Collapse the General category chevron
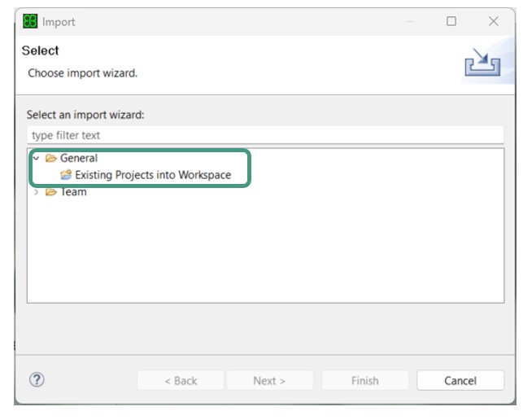532x420 pixels. pyautogui.click(x=36, y=159)
